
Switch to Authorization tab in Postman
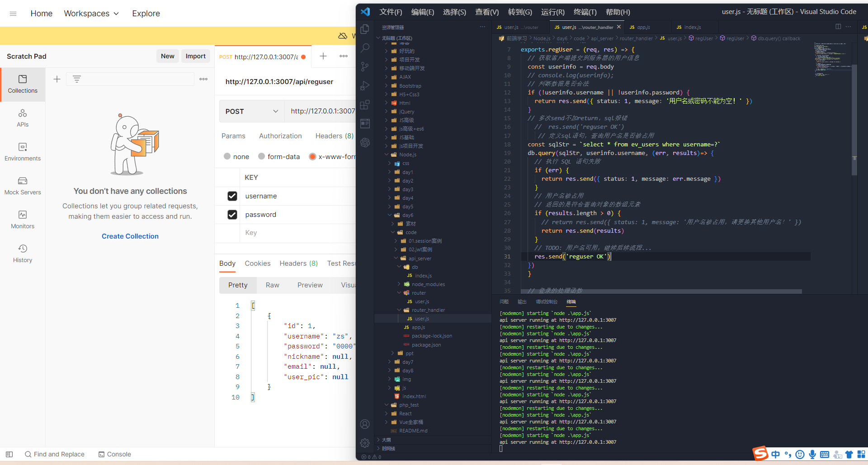point(280,136)
